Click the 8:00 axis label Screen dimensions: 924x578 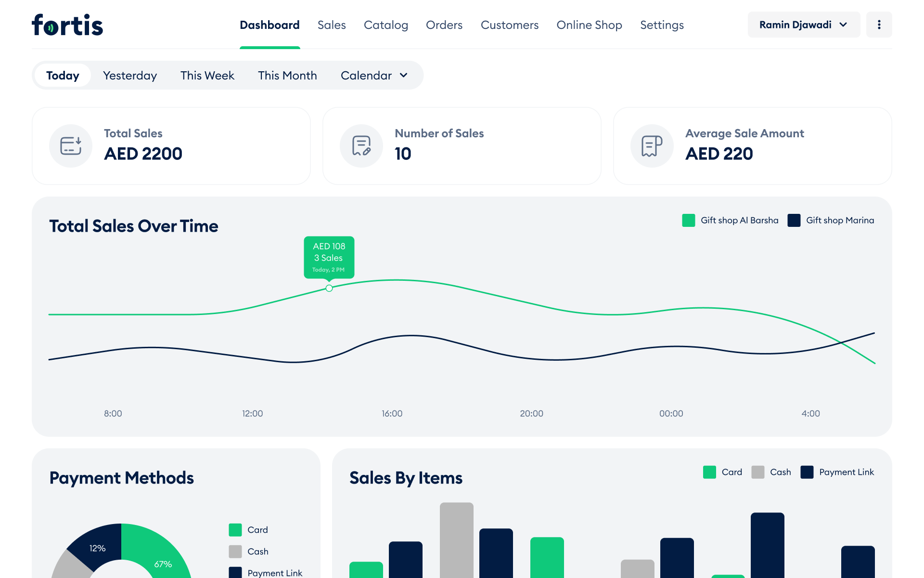point(113,413)
